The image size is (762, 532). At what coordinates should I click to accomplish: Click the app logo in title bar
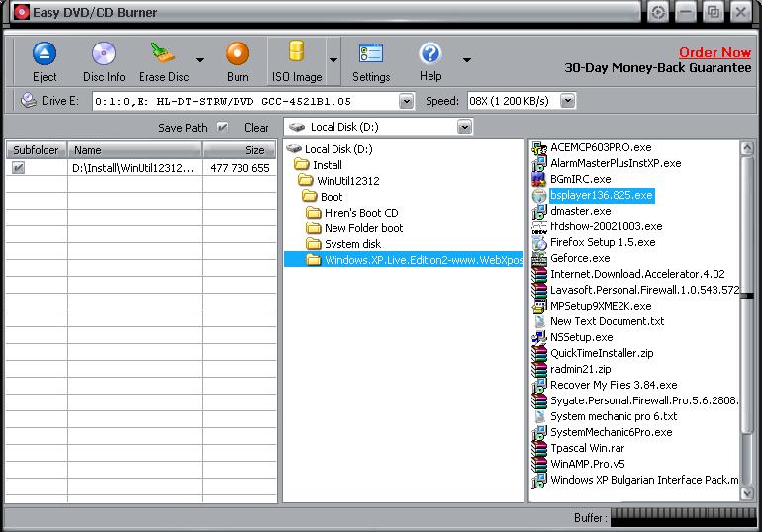click(x=22, y=12)
